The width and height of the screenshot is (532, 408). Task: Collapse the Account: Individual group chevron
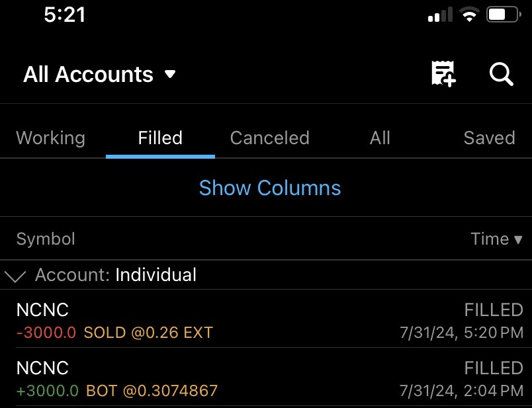click(15, 276)
